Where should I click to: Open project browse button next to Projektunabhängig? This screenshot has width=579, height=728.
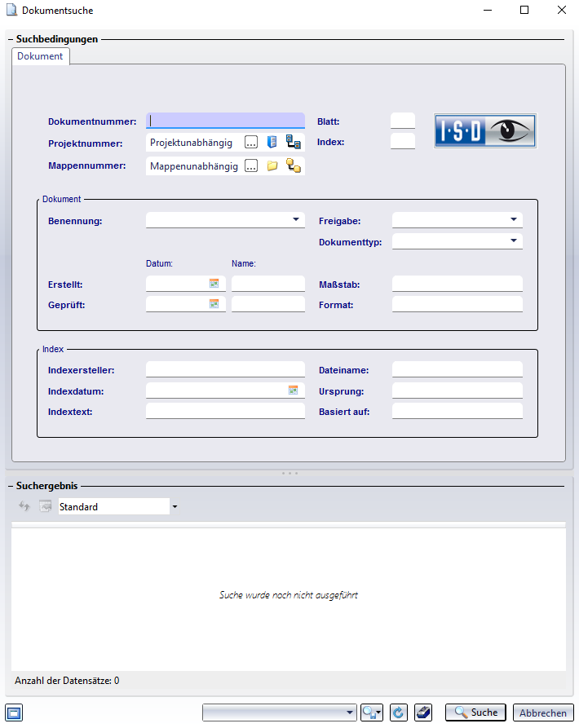(x=251, y=143)
